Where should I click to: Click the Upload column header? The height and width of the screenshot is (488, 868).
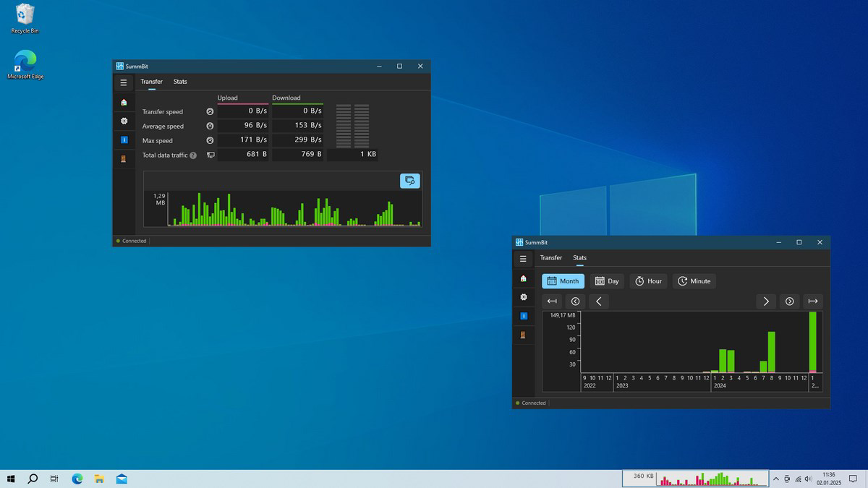[x=228, y=98]
